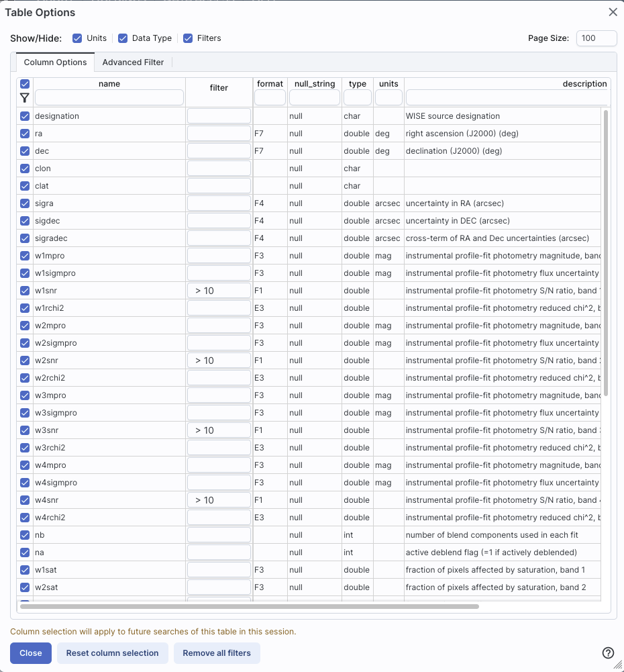Click the horizontal scrollbar below the table
Screen dimensions: 624x672
pos(249,606)
